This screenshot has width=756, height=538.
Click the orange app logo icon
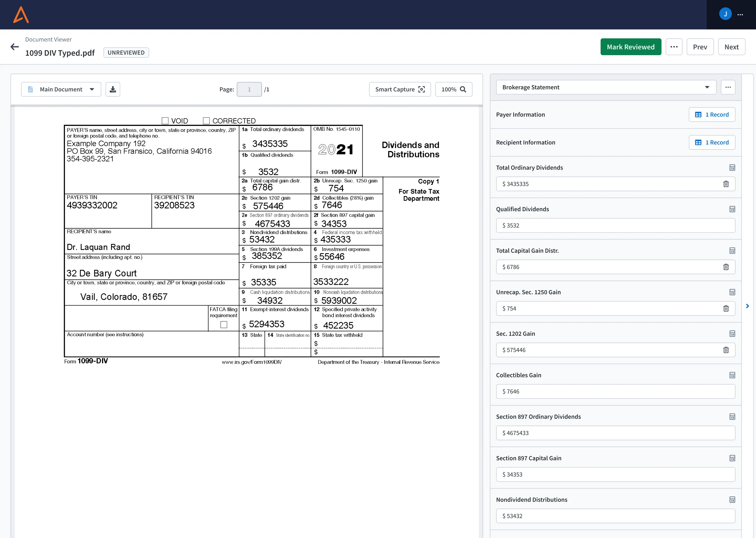(x=21, y=14)
